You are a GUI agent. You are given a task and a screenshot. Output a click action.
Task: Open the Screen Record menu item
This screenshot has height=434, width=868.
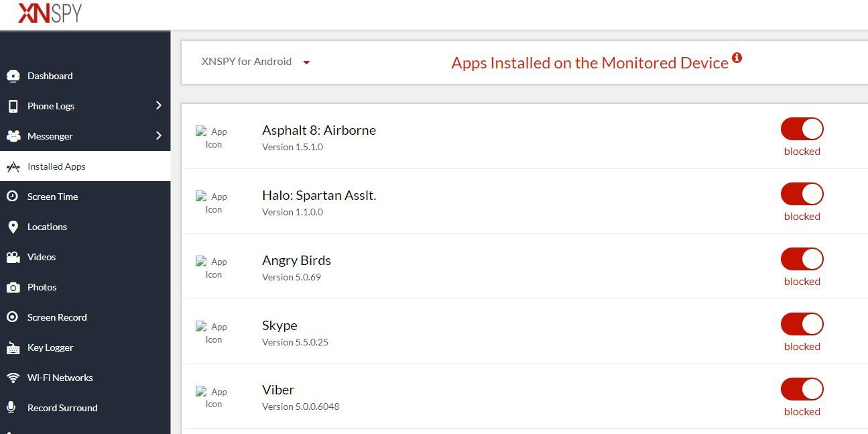click(x=57, y=317)
